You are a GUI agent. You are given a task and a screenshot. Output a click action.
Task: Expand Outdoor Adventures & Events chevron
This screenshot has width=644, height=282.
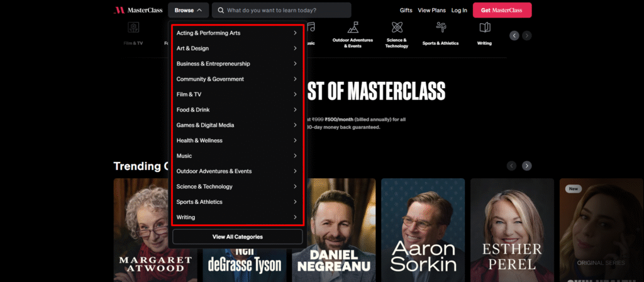click(295, 171)
